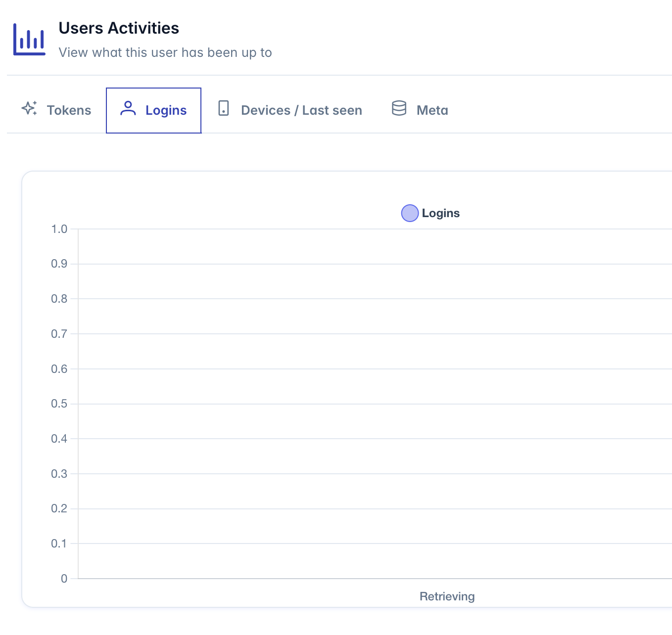Click the 0.7 y-axis value

[59, 334]
